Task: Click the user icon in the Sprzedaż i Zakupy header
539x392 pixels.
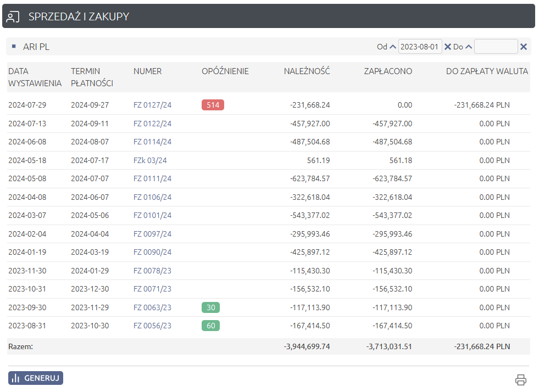Action: click(13, 17)
